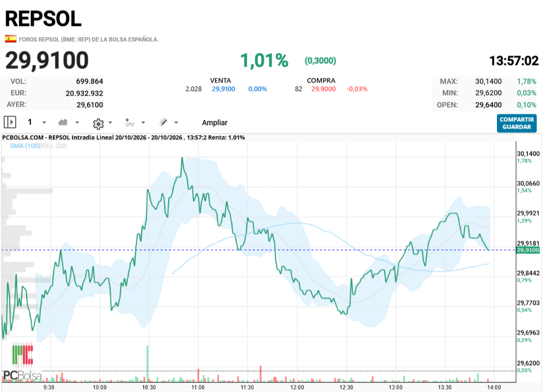The height and width of the screenshot is (392, 543).
Task: Click the PCBolsa logo on chart
Action: (22, 362)
